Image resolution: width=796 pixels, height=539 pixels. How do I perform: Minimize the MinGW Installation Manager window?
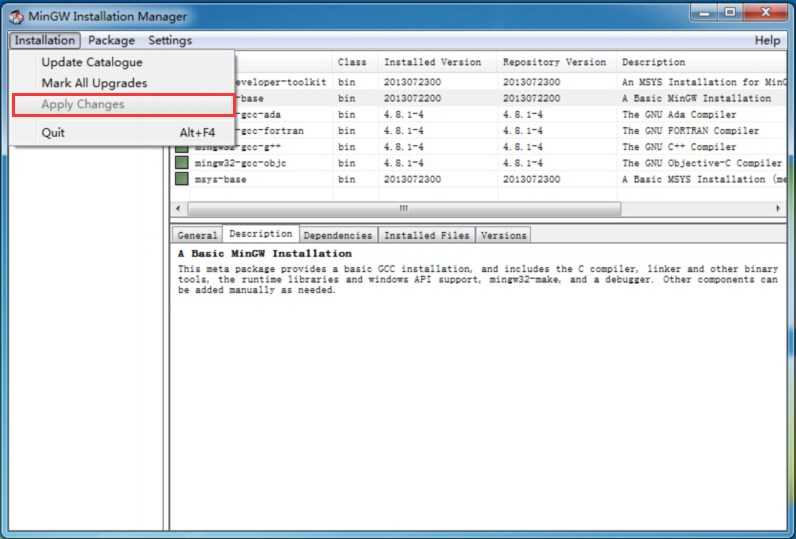pyautogui.click(x=704, y=13)
